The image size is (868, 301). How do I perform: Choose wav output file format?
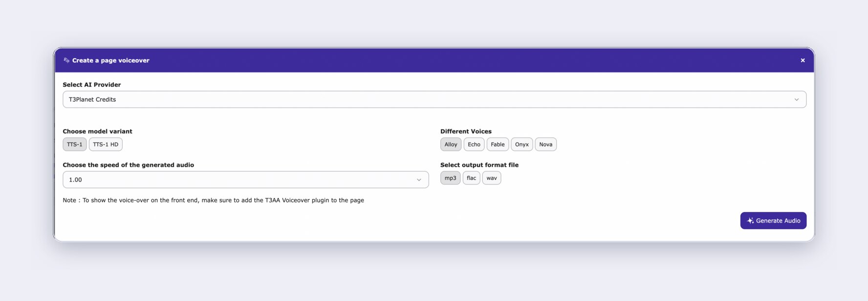[x=491, y=178]
